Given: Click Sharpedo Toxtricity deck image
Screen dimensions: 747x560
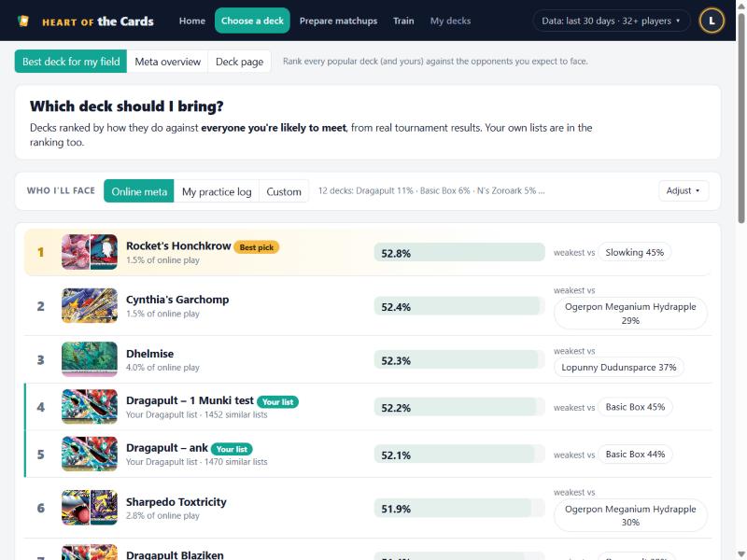Looking at the screenshot, I should [90, 508].
